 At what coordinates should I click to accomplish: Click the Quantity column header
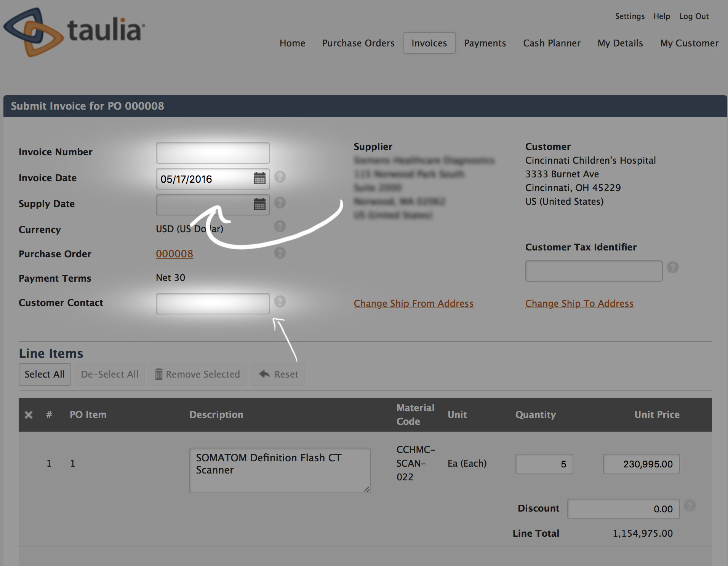pyautogui.click(x=536, y=415)
